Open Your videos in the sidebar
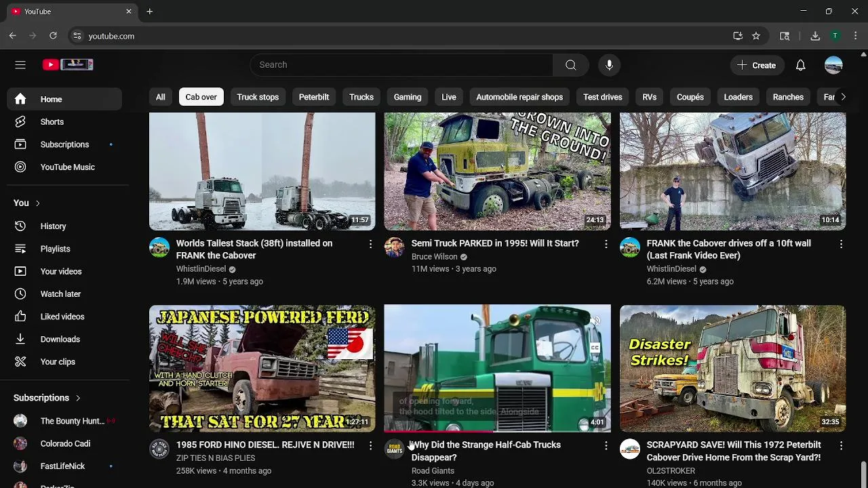The height and width of the screenshot is (488, 868). point(64,271)
